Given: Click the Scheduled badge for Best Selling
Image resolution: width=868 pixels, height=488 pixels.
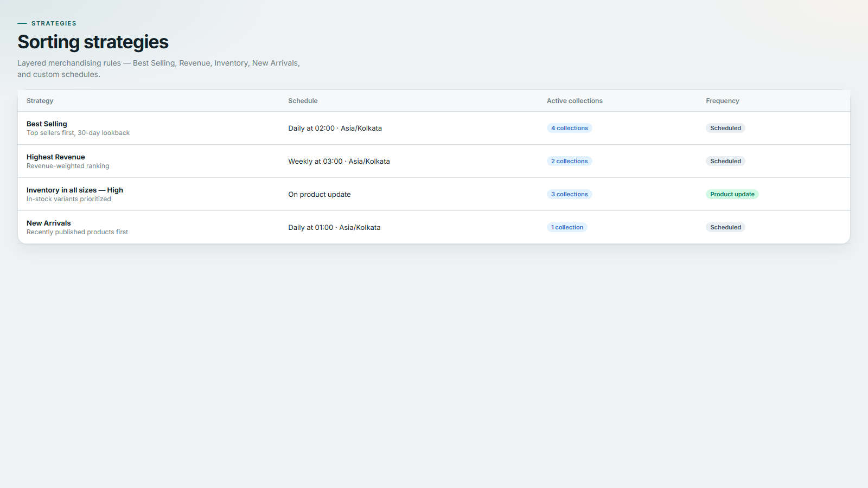Looking at the screenshot, I should pos(725,129).
